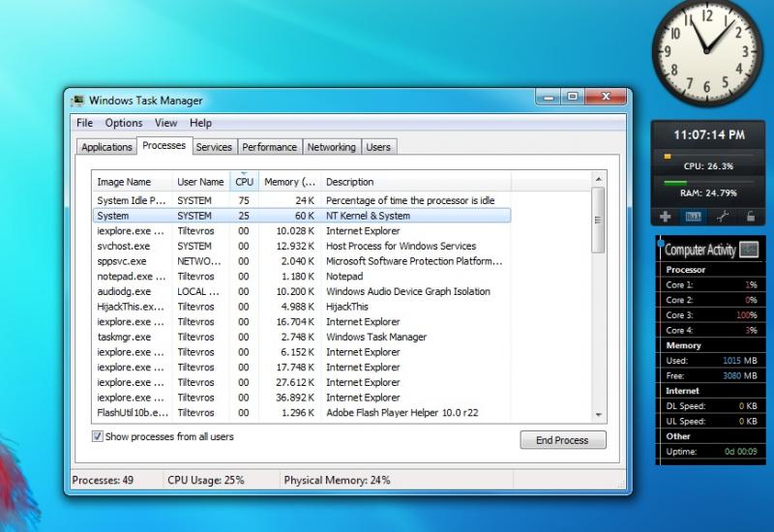
Task: Click the Windows Task Manager title bar icon
Action: tap(77, 101)
